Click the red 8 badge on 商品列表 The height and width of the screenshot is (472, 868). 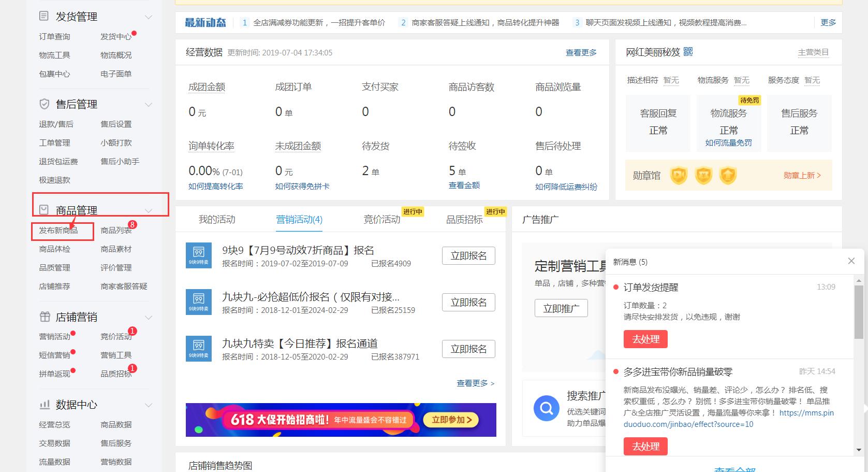pyautogui.click(x=133, y=224)
